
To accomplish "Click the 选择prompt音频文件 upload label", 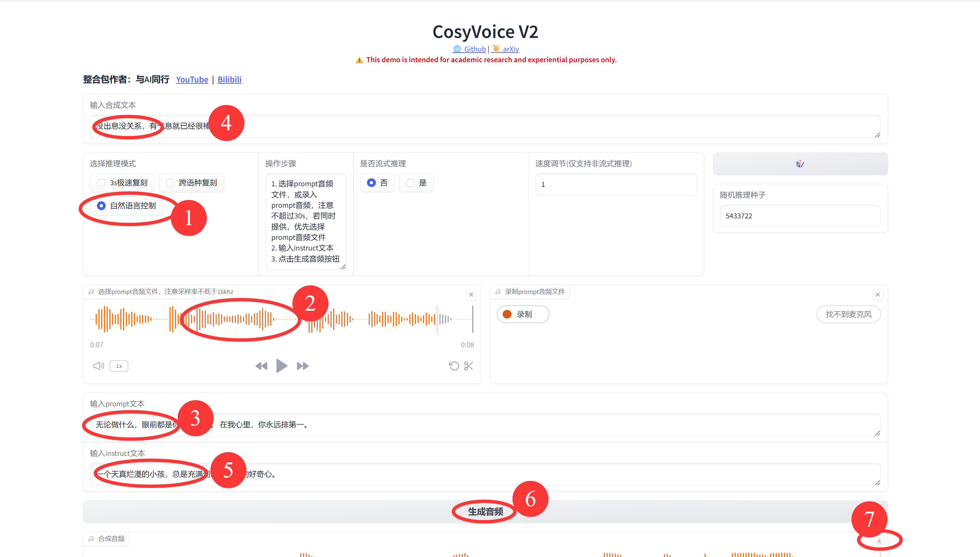I will click(161, 292).
